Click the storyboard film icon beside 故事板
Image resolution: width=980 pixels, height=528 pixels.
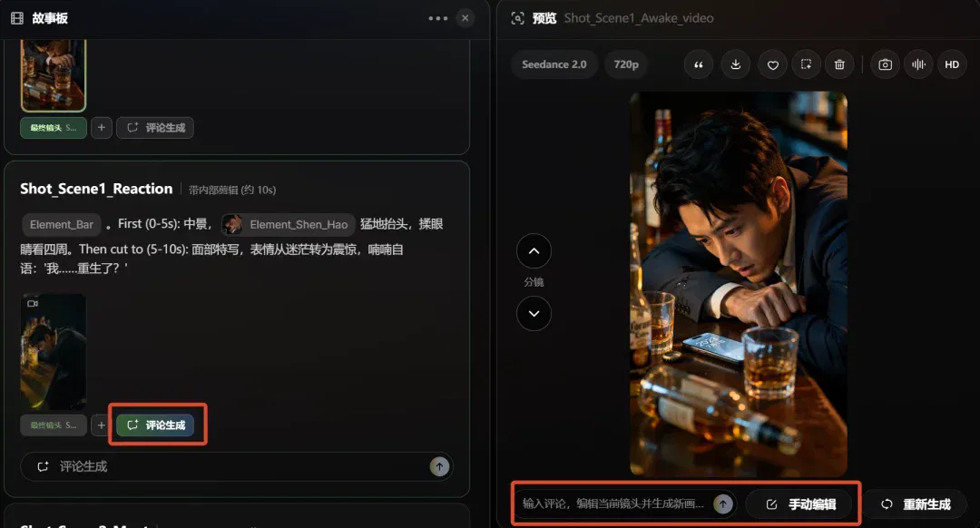click(17, 18)
